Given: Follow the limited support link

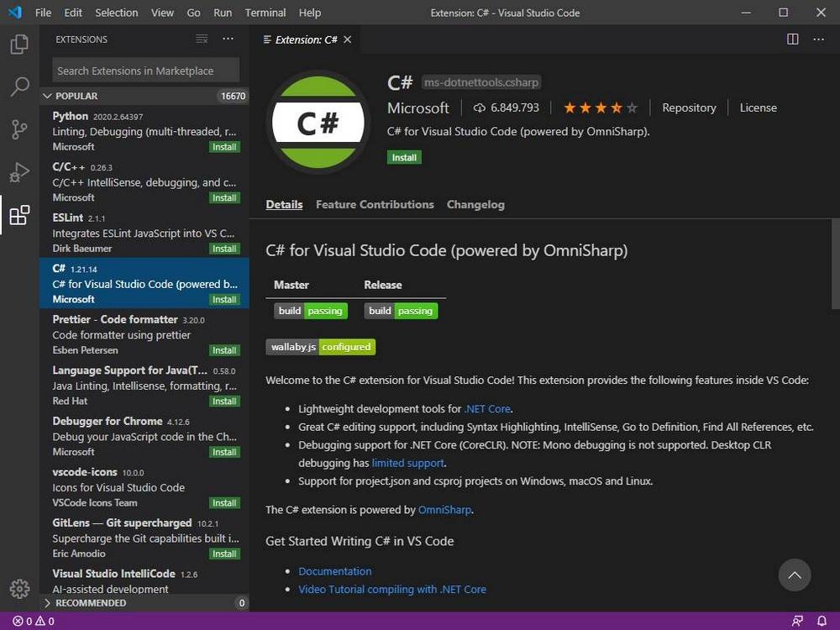Looking at the screenshot, I should click(407, 463).
